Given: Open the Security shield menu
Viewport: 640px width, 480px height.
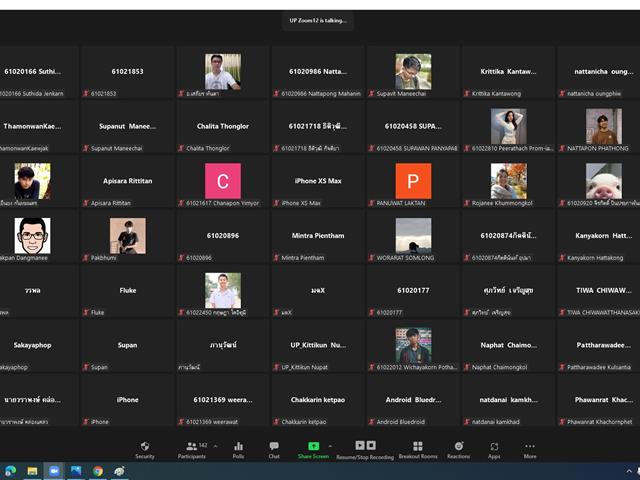Looking at the screenshot, I should click(x=144, y=450).
